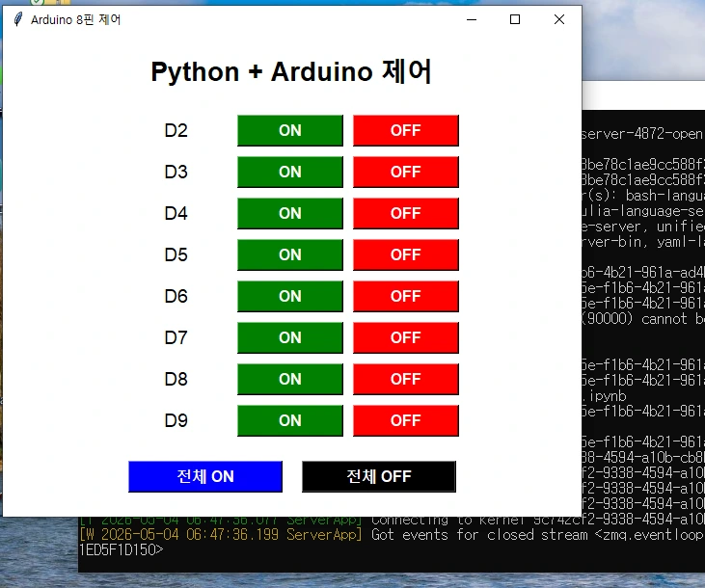Click the '1ED5F1D150>' line in terminal
Screen dimensions: 705x588
click(x=121, y=549)
